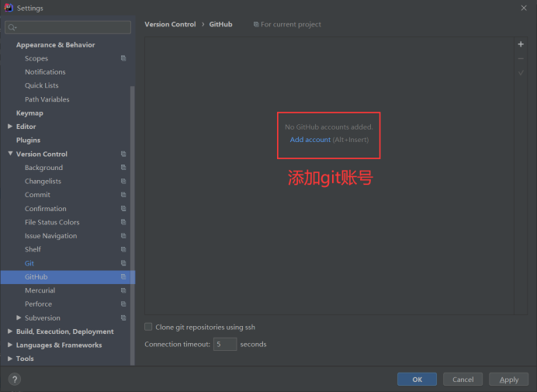The width and height of the screenshot is (537, 392).
Task: Select the GitHub settings page
Action: [x=36, y=276]
